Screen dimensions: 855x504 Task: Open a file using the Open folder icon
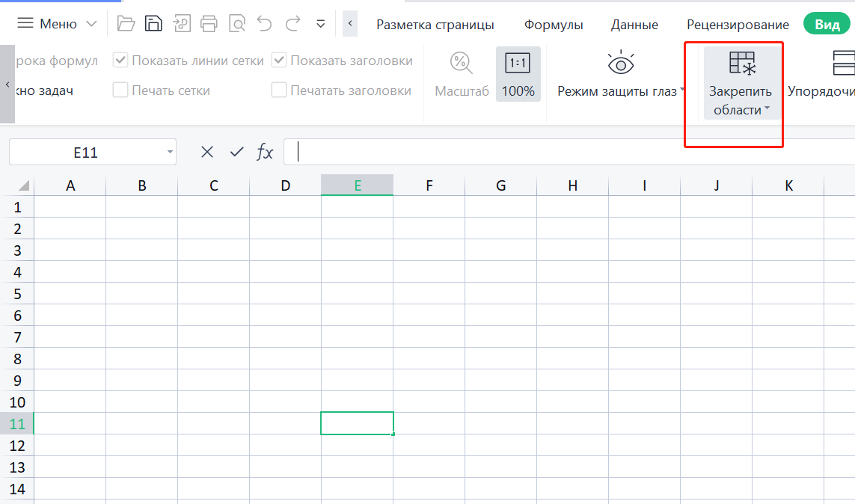(x=126, y=23)
